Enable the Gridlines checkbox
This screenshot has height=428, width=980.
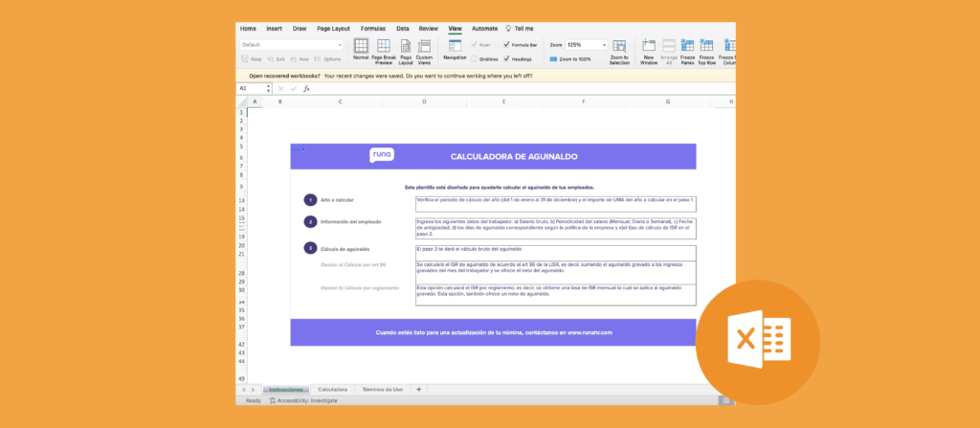pos(474,58)
